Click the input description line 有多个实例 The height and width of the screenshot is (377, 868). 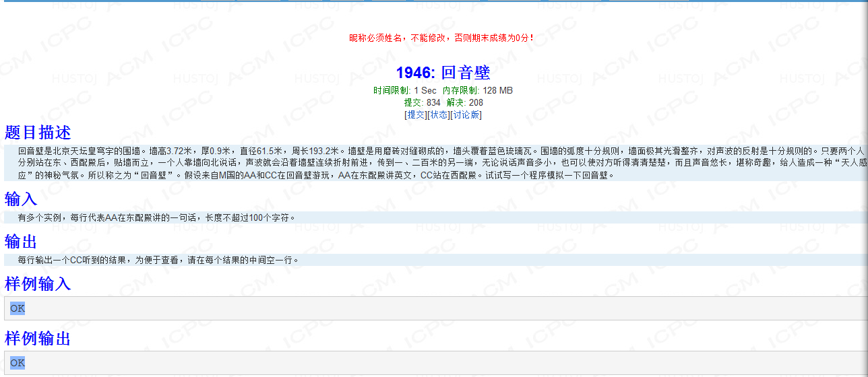point(156,217)
